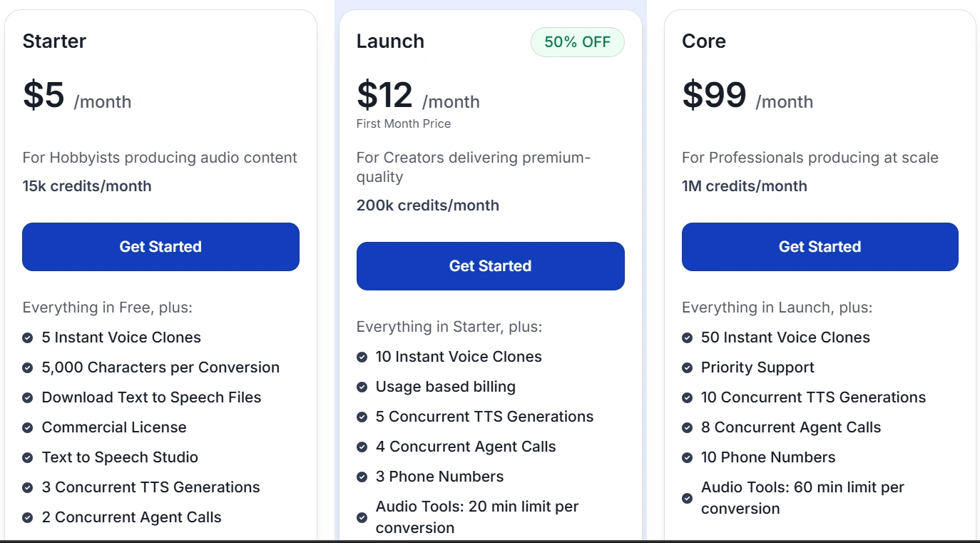This screenshot has width=980, height=543.
Task: Click the 50% OFF badge
Action: (x=577, y=42)
